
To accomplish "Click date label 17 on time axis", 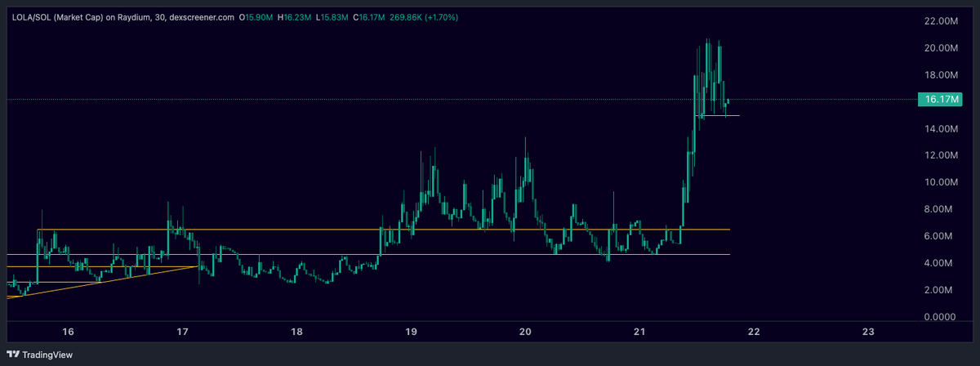I will click(x=183, y=332).
